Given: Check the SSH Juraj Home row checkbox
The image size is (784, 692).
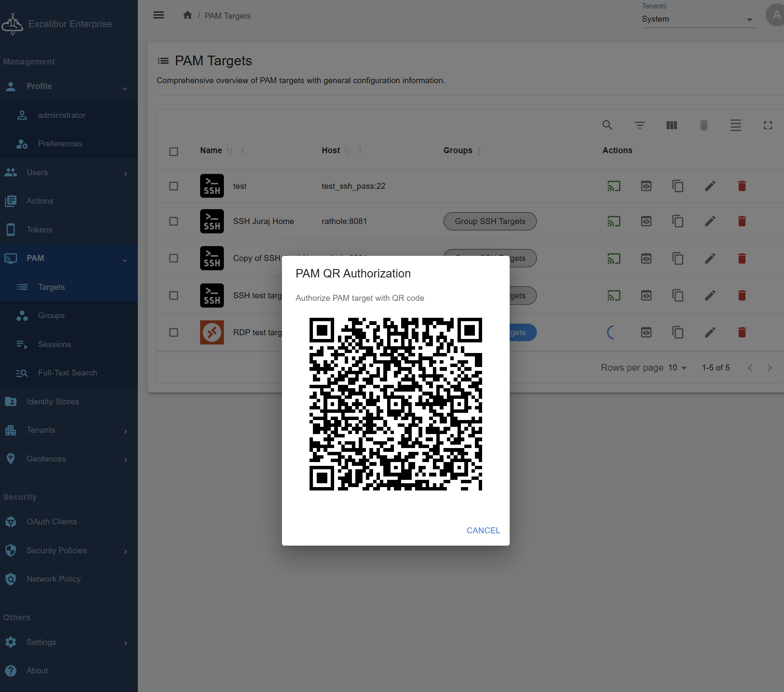Looking at the screenshot, I should coord(173,221).
